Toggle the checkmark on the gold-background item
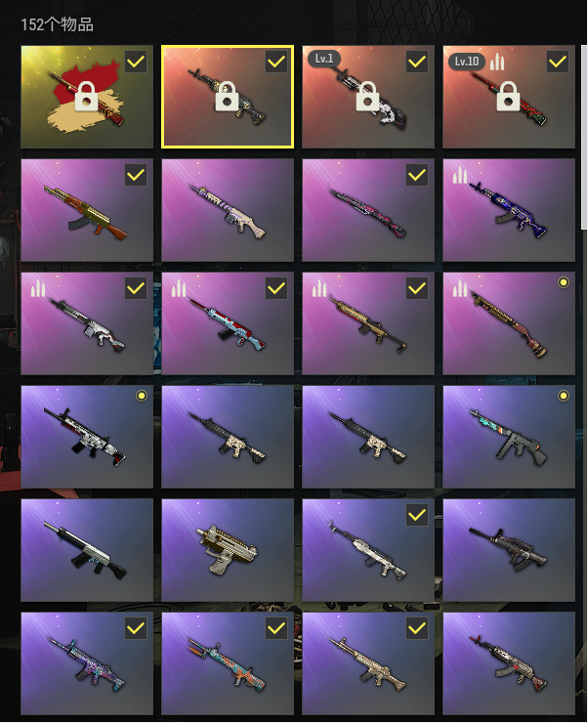 click(136, 62)
